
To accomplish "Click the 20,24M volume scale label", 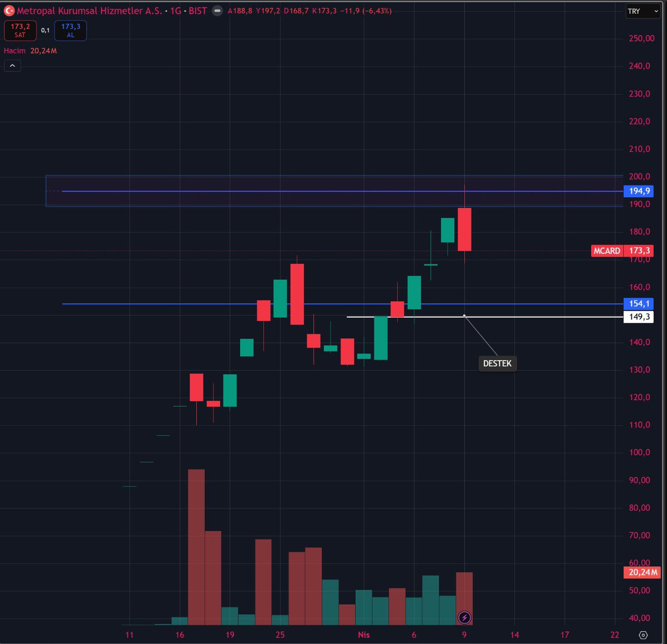I will [x=643, y=572].
